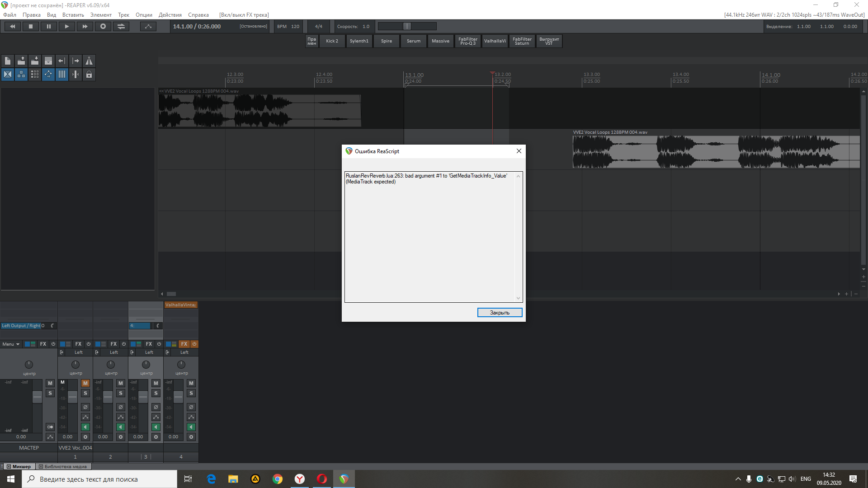Toggle the locking padlock icon
The image size is (868, 488).
pyautogui.click(x=89, y=75)
